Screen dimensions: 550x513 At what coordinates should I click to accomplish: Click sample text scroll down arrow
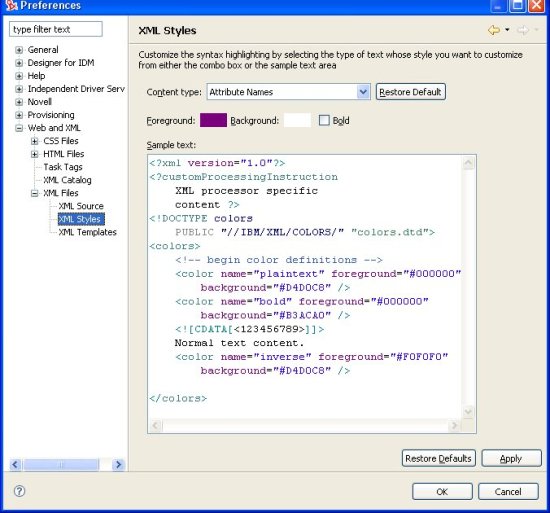click(468, 411)
